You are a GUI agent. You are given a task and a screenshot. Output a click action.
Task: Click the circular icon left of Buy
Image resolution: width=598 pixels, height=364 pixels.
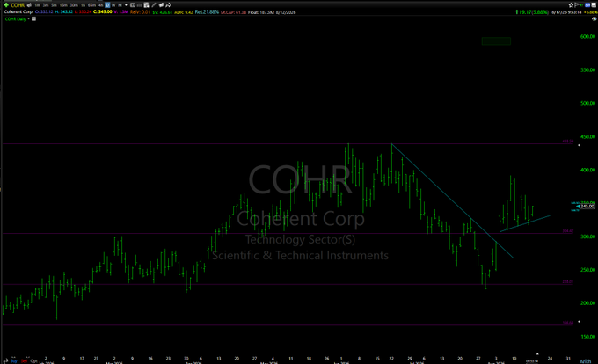[x=6, y=361]
